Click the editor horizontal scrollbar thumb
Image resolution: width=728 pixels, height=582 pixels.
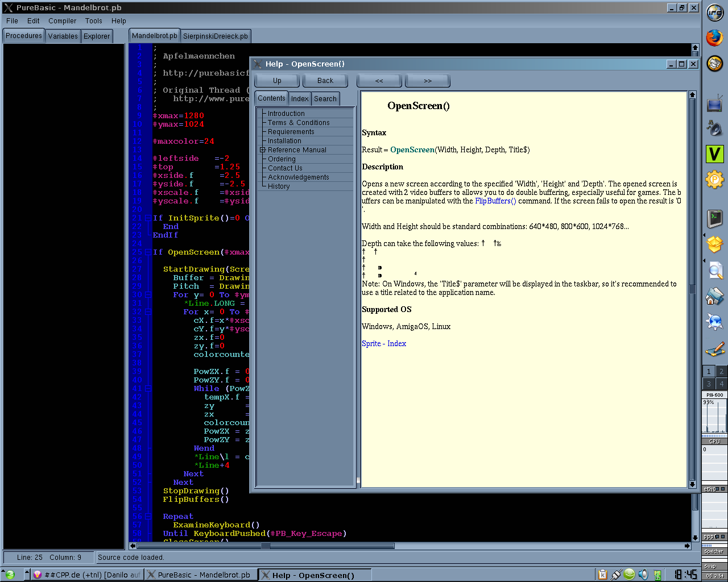pyautogui.click(x=265, y=546)
